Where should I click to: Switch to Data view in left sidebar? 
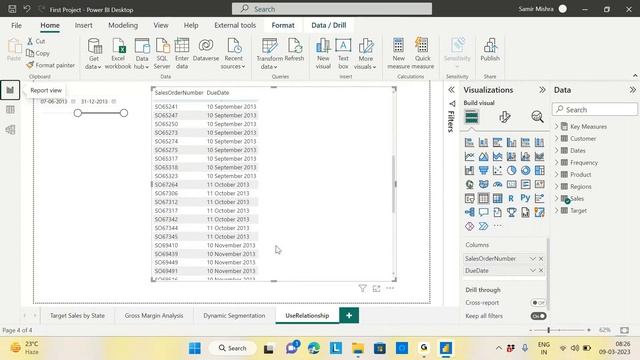[x=10, y=110]
